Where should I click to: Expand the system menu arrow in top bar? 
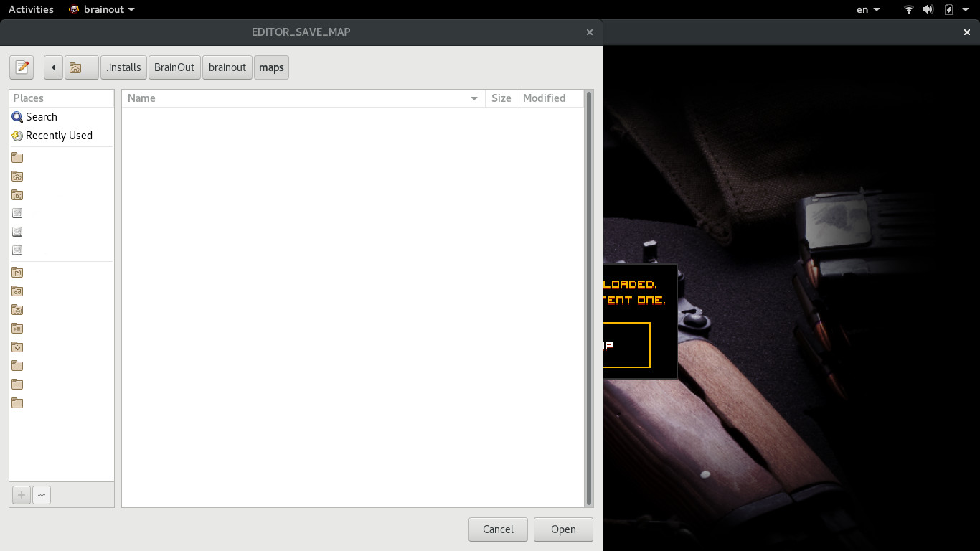tap(966, 9)
